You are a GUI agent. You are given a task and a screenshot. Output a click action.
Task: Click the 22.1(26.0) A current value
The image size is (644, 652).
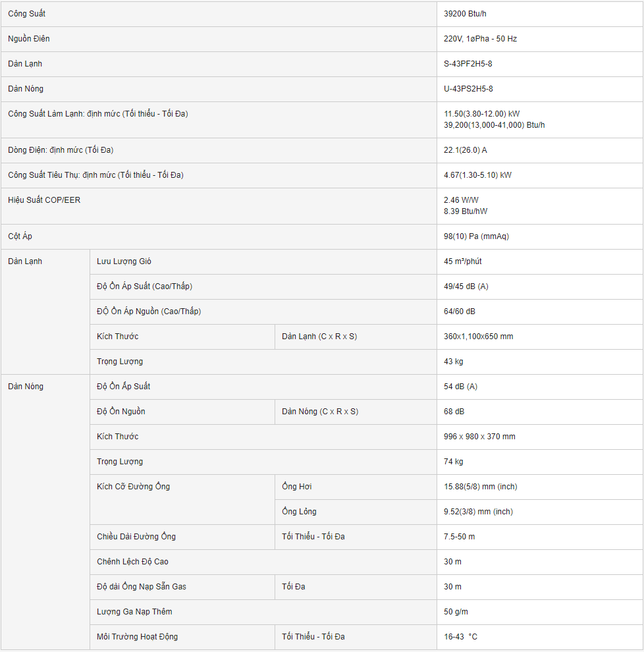point(466,150)
